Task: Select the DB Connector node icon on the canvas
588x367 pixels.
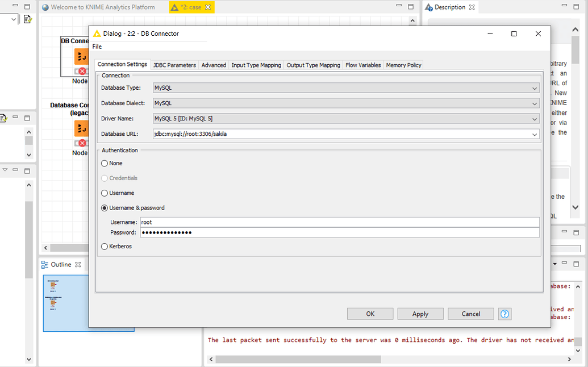Action: tap(80, 57)
